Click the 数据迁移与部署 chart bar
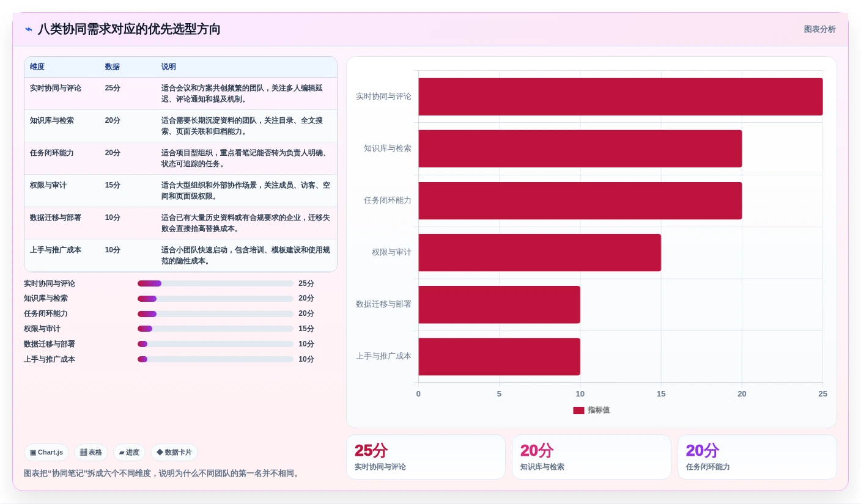 (x=499, y=304)
